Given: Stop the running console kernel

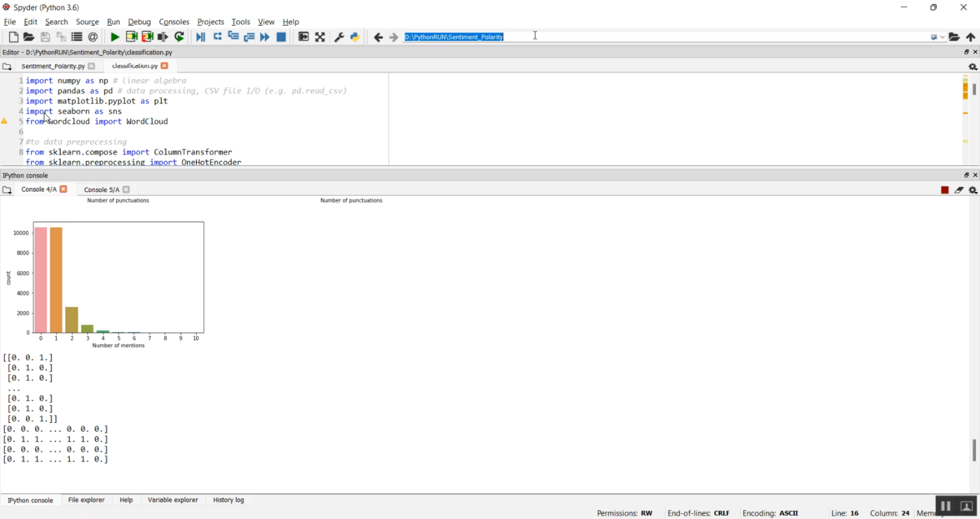Looking at the screenshot, I should (945, 190).
